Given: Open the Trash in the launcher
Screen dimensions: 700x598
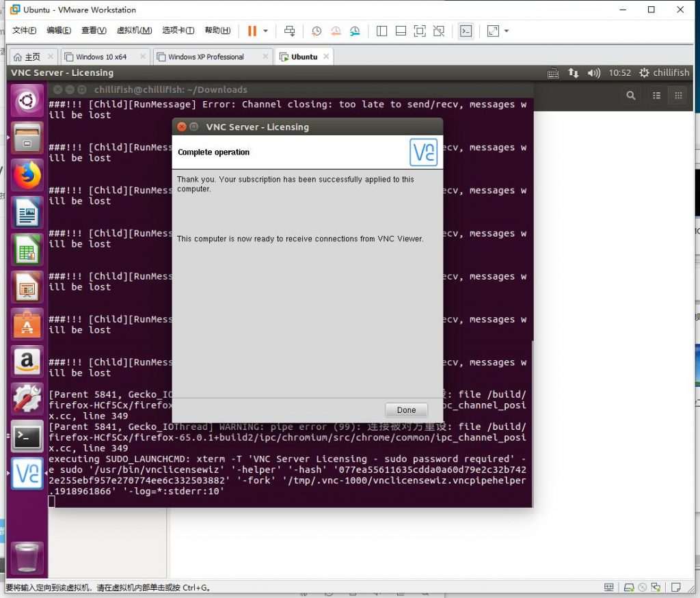Looking at the screenshot, I should pyautogui.click(x=27, y=558).
